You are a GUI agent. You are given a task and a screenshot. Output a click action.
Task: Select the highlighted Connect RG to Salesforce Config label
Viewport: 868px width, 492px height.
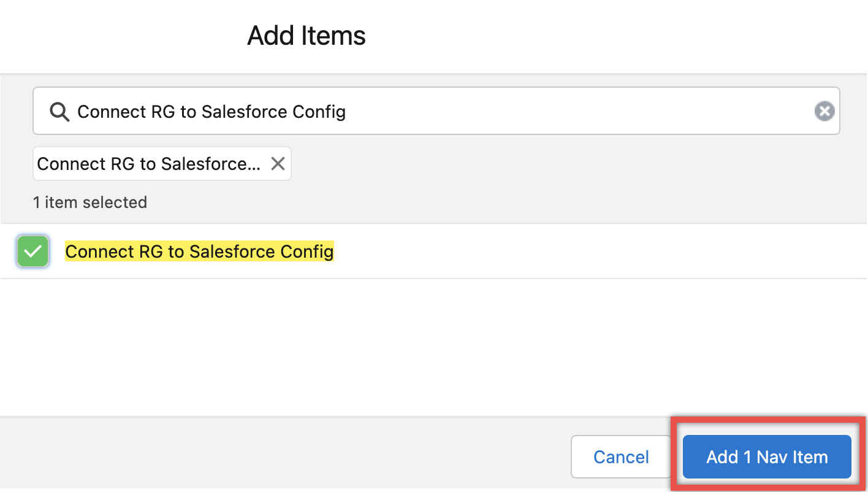pyautogui.click(x=199, y=252)
